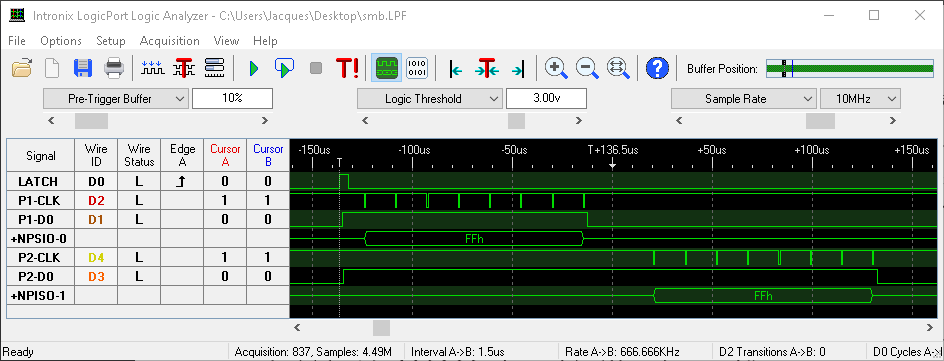The image size is (944, 361).
Task: Open a file with the folder icon
Action: click(22, 68)
